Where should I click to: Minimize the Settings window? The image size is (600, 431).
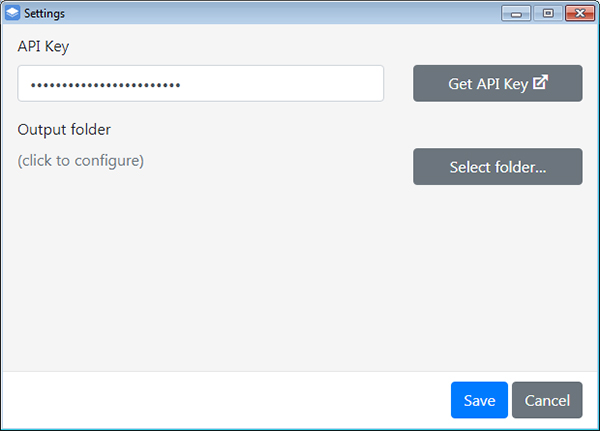(x=518, y=13)
